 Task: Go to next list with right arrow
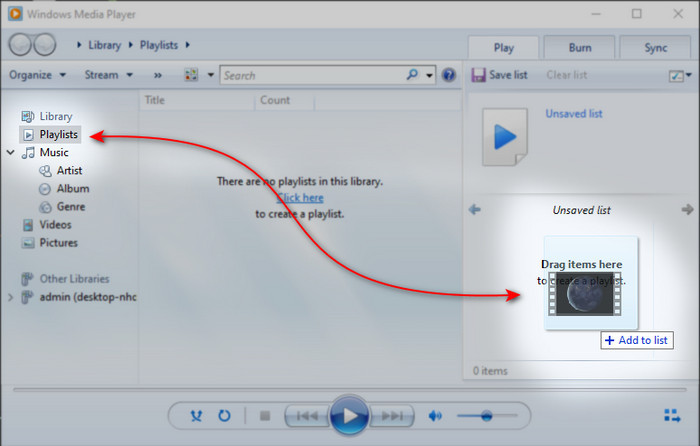click(687, 209)
